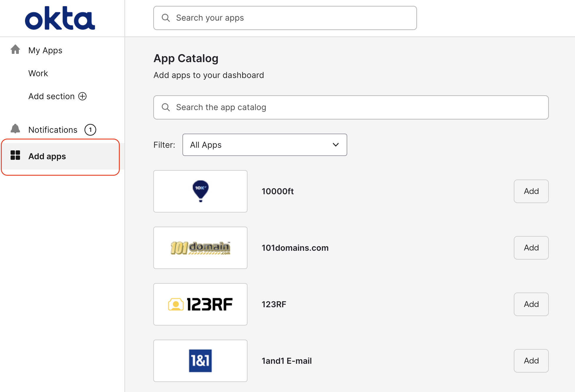Click the 1and1 E-mail app name
The height and width of the screenshot is (392, 575).
[287, 361]
